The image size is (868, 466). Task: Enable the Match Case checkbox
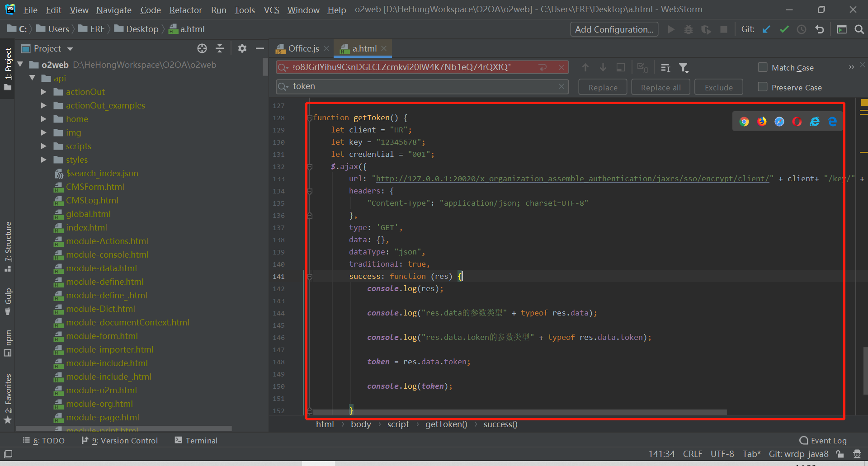(x=763, y=67)
